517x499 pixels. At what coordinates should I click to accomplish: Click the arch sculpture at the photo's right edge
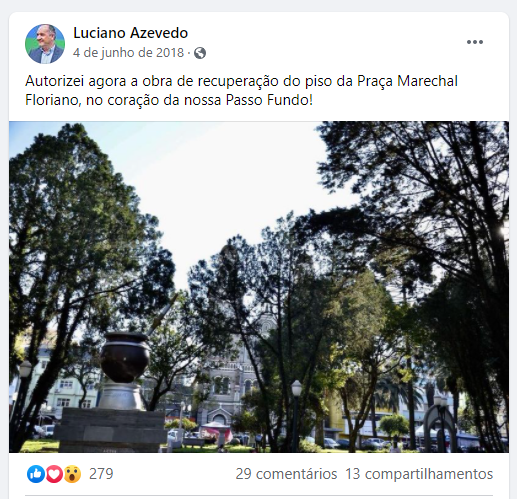[440, 427]
